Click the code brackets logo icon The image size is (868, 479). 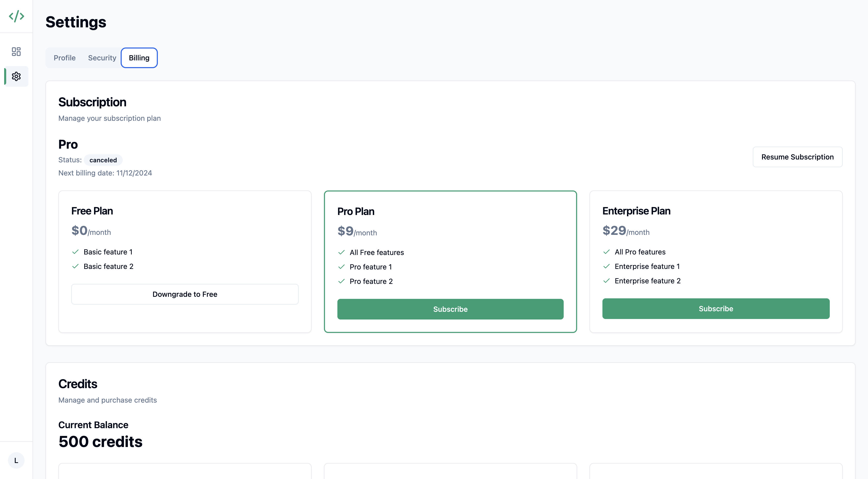click(16, 16)
